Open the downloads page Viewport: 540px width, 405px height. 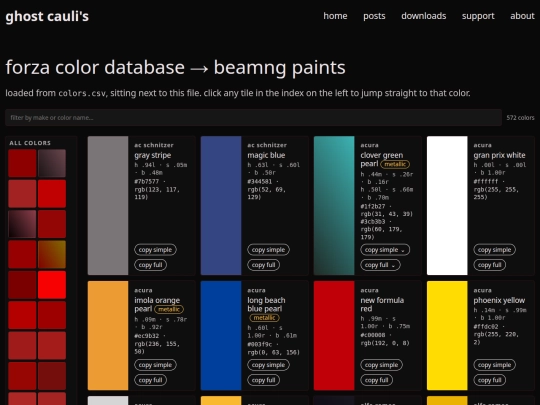[x=424, y=16]
